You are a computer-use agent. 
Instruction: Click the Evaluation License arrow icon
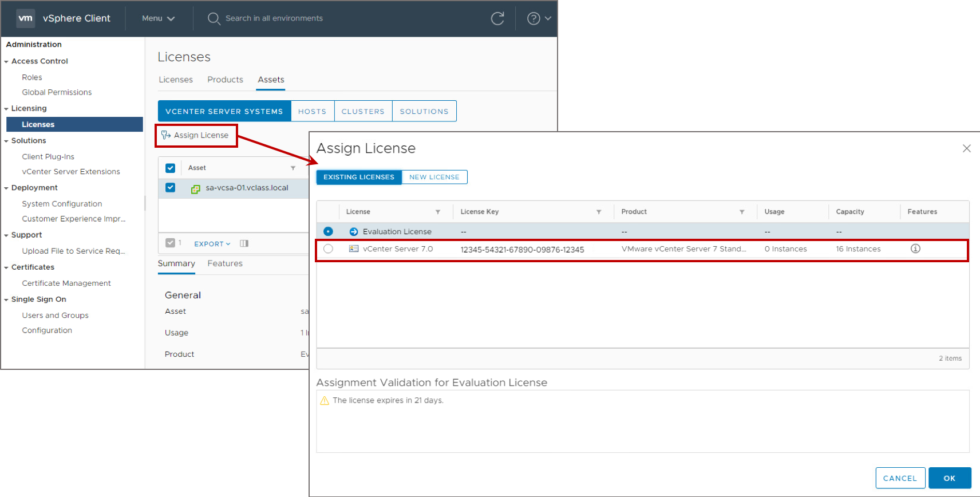pyautogui.click(x=354, y=232)
